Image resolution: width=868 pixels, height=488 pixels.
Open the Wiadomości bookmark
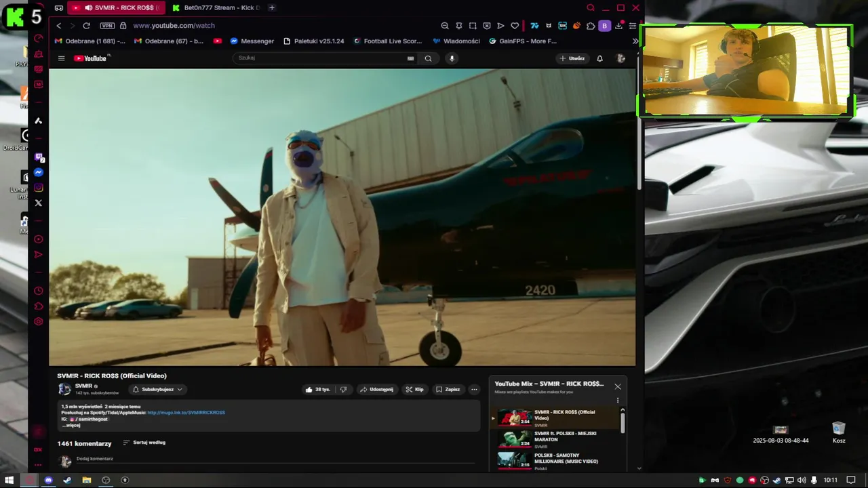pyautogui.click(x=456, y=41)
